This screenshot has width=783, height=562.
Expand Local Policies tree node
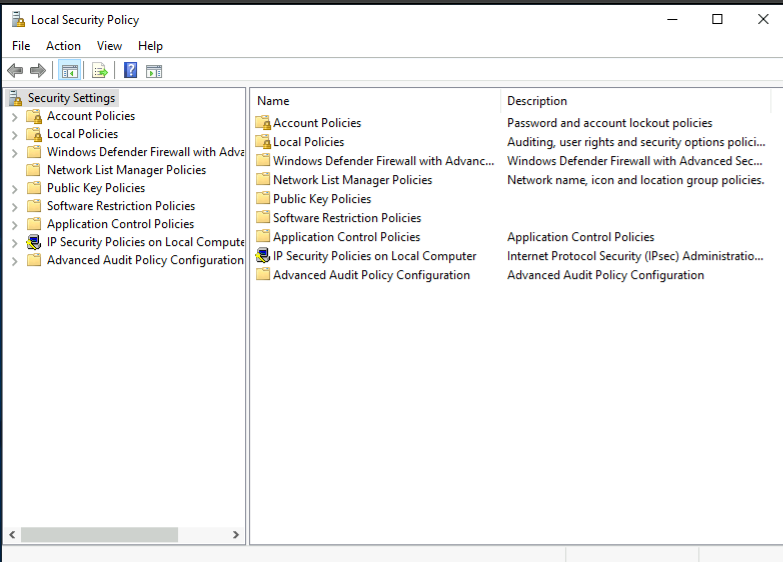(15, 135)
